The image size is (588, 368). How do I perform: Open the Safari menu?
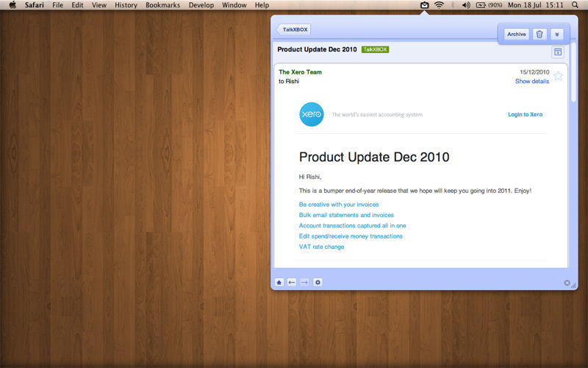coord(34,5)
